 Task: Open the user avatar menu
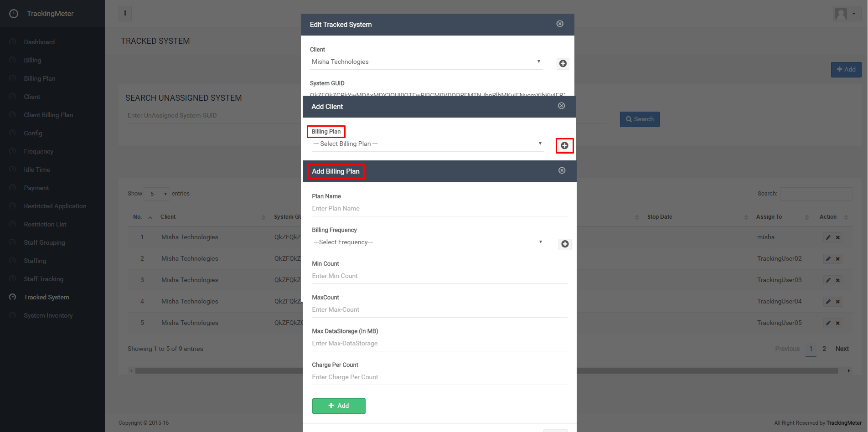846,14
